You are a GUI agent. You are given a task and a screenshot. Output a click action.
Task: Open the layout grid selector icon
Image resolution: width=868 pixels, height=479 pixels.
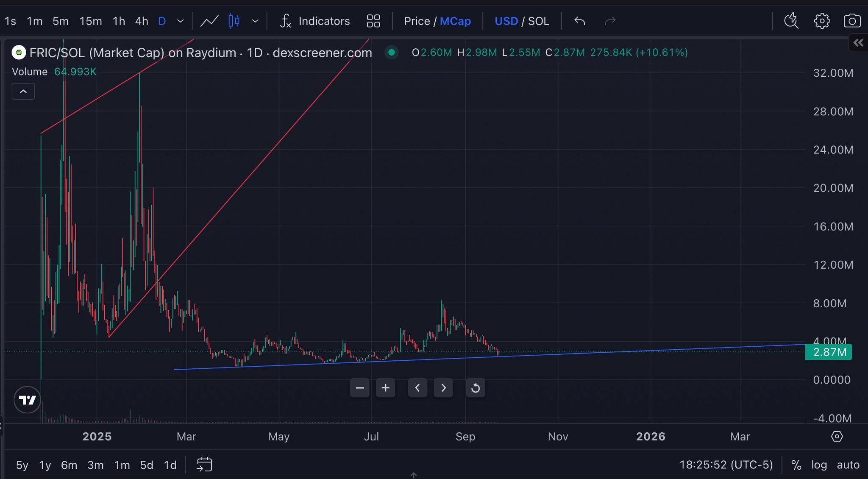pos(373,21)
